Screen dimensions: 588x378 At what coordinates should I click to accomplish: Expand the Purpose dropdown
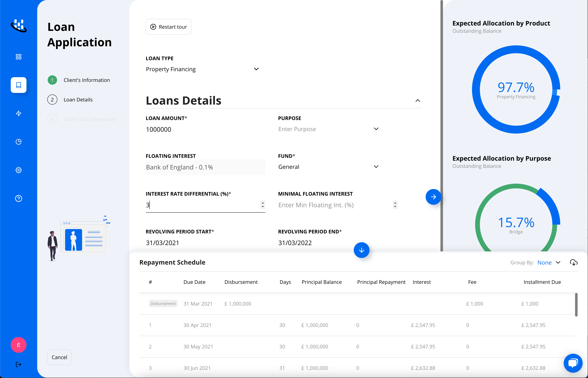tap(376, 129)
